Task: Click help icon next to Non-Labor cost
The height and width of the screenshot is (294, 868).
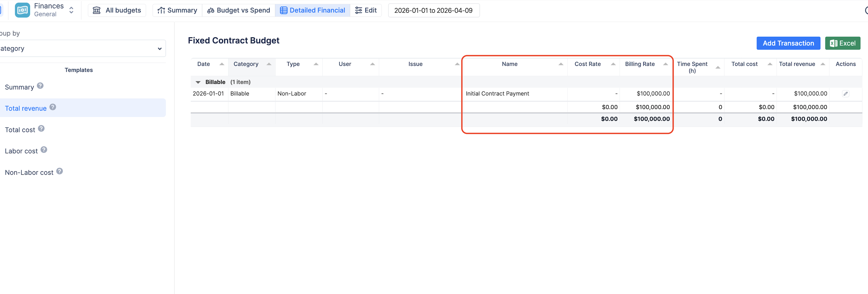Action: tap(60, 171)
